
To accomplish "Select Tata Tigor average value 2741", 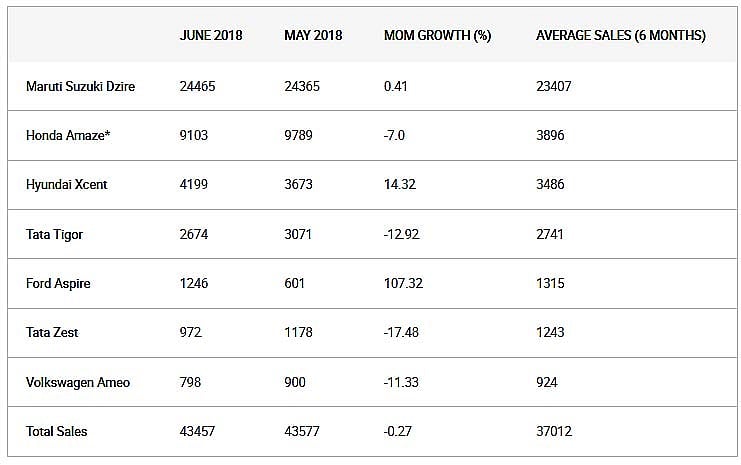I will [x=550, y=234].
